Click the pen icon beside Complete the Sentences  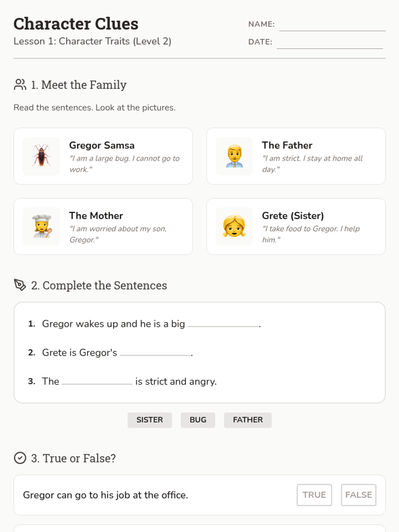pyautogui.click(x=20, y=285)
